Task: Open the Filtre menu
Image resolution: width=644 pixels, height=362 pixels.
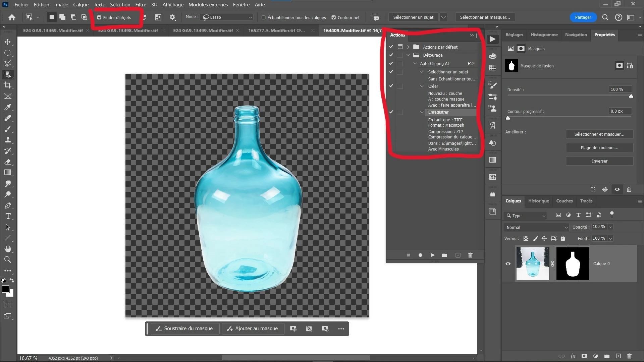Action: [x=141, y=5]
